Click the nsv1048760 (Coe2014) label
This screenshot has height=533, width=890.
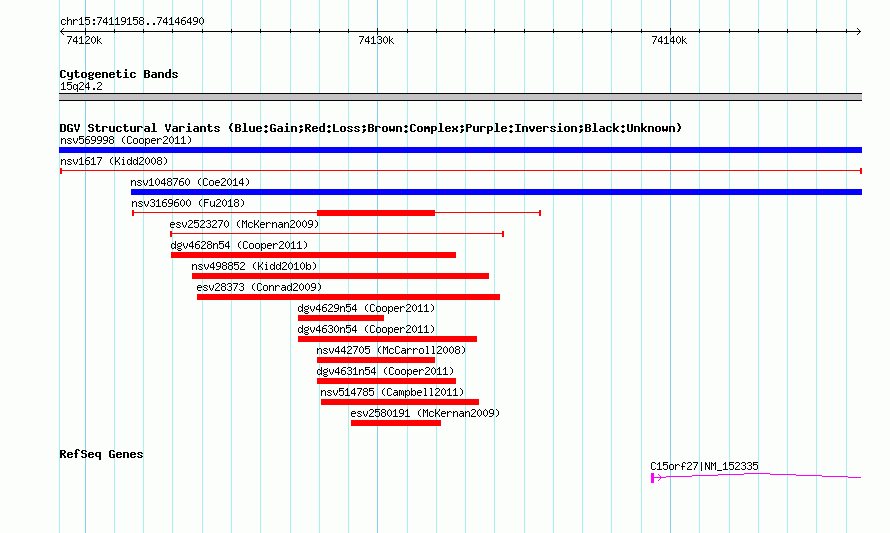[x=190, y=182]
